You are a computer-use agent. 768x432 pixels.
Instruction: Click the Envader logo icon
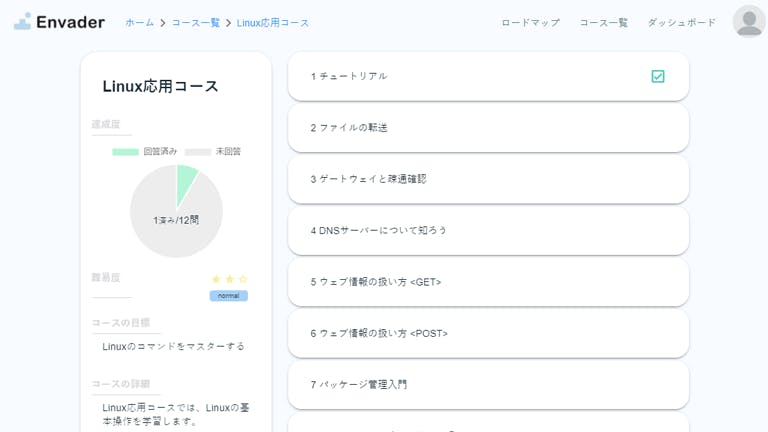coord(23,22)
